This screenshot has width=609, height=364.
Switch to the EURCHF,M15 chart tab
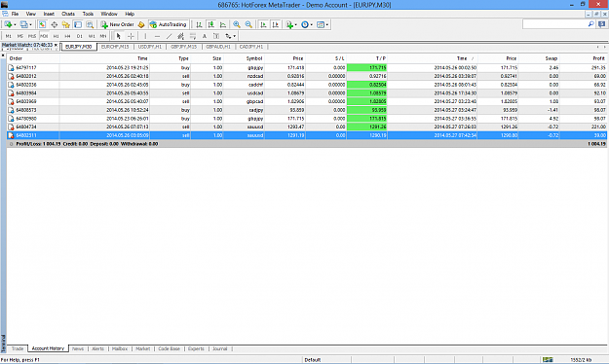point(115,47)
